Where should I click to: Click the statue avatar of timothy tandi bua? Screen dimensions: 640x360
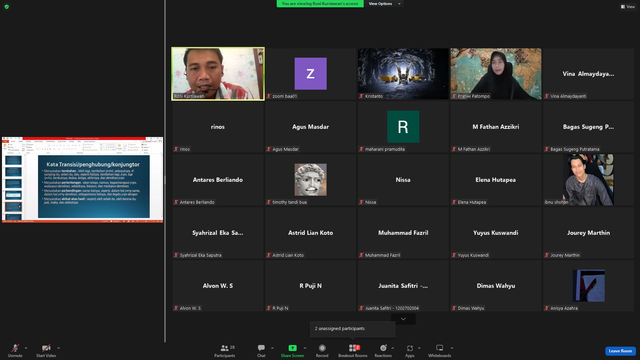point(311,180)
